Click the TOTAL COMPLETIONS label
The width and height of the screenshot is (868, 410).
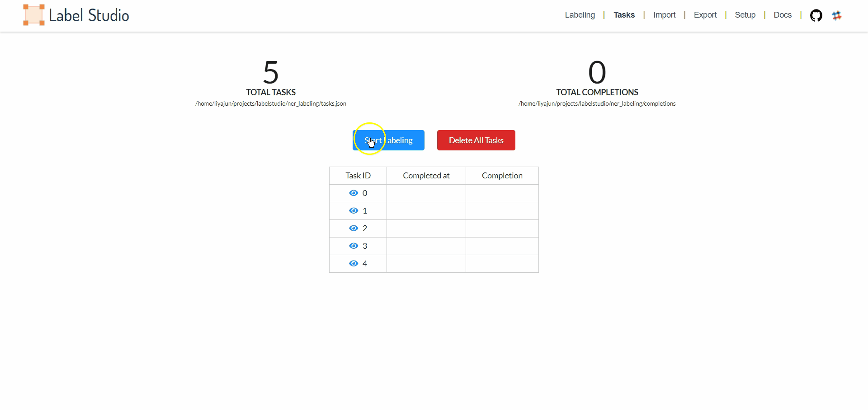(x=597, y=92)
